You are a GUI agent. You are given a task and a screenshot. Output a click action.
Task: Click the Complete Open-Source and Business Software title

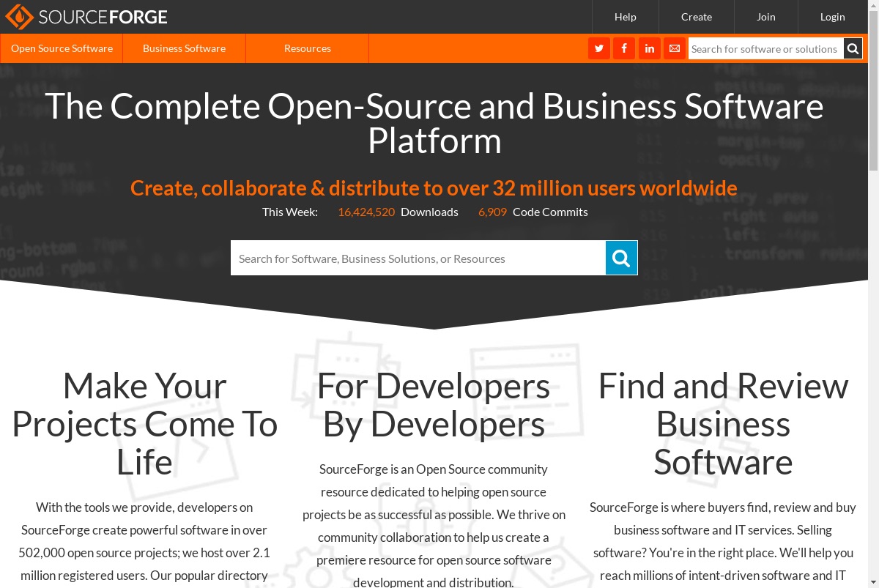tap(434, 123)
